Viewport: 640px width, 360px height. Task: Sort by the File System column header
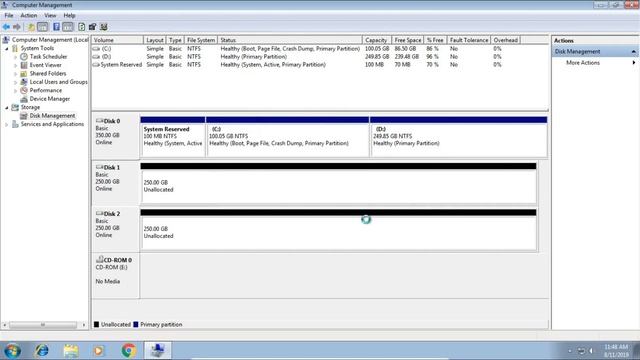point(200,40)
